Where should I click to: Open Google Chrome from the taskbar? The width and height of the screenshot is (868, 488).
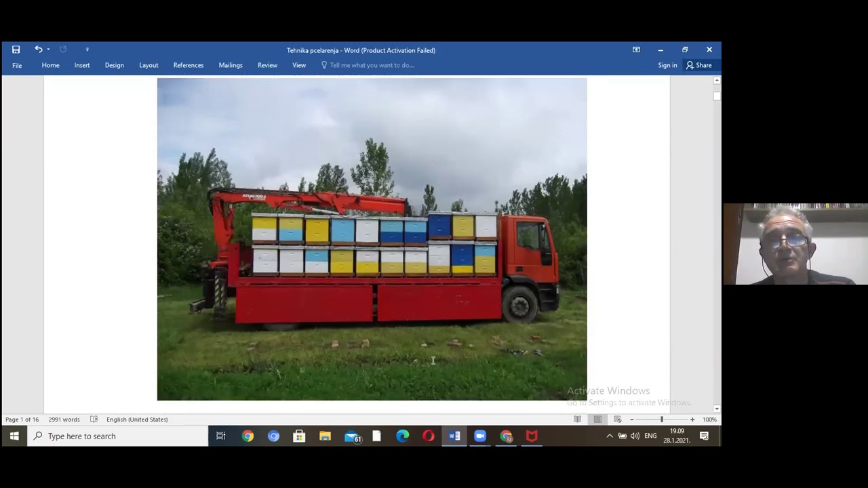coord(248,436)
